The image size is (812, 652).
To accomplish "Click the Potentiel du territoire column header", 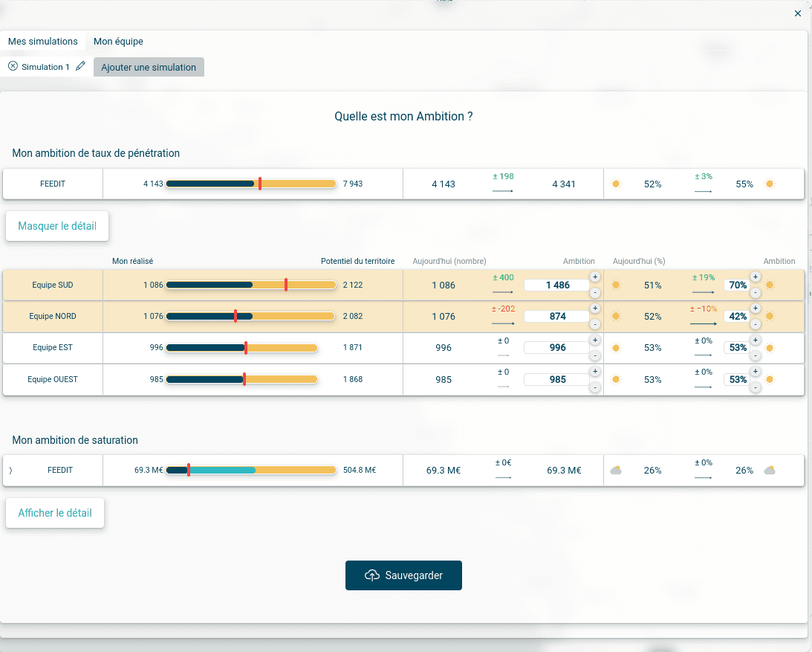I will [x=357, y=261].
